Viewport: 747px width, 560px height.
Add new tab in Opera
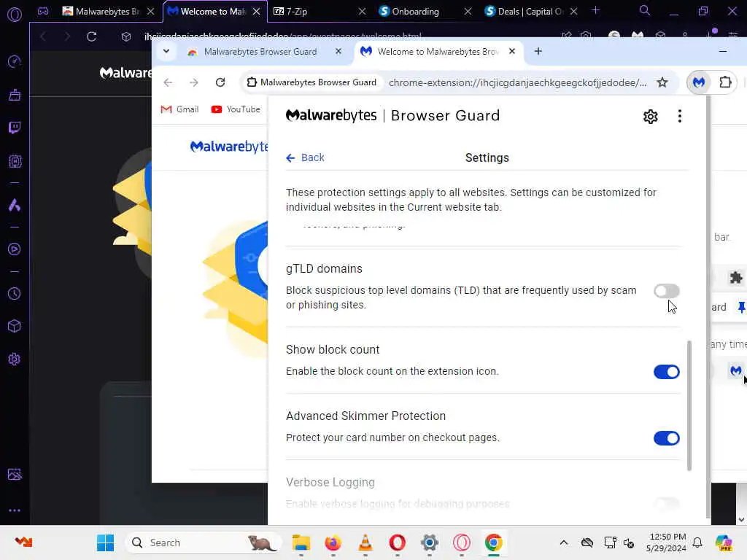tap(595, 10)
